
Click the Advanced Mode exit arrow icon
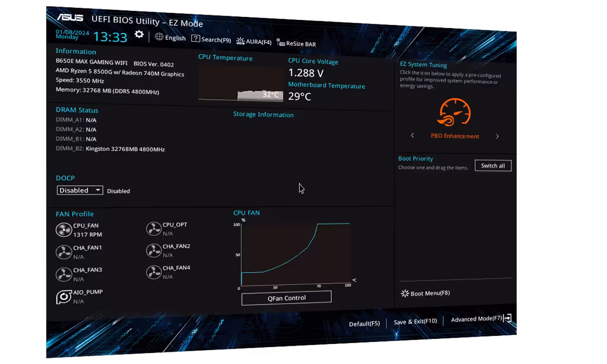tap(508, 318)
